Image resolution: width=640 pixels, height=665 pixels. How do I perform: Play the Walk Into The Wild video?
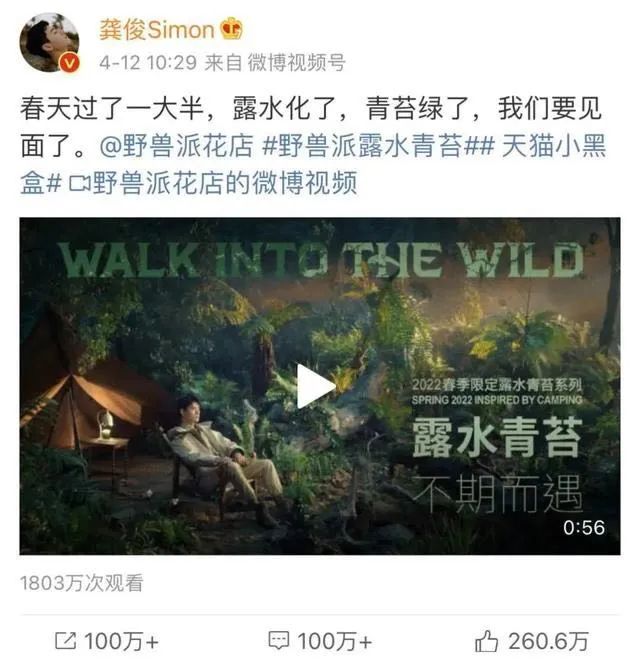pos(316,386)
